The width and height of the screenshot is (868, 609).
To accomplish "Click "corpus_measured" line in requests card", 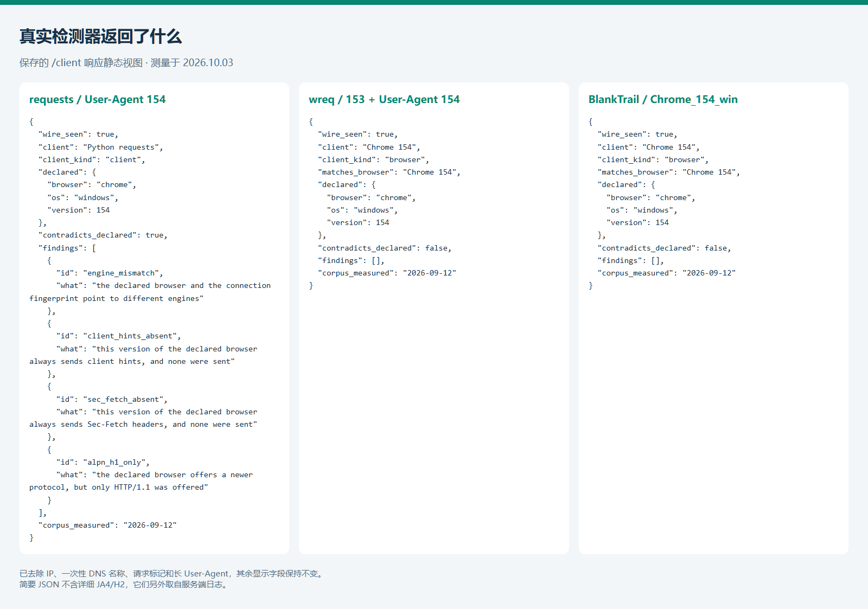I will 107,525.
